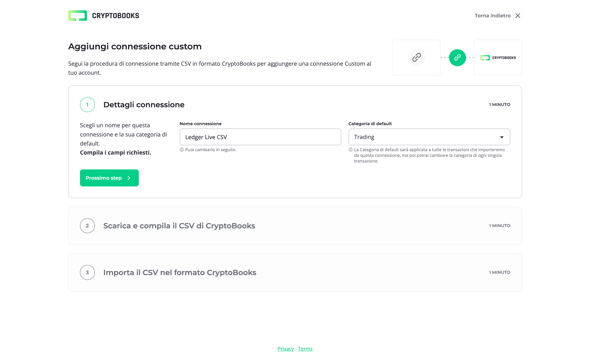
Task: Expand 'Importa il CSV nel formato' step
Action: (x=180, y=272)
